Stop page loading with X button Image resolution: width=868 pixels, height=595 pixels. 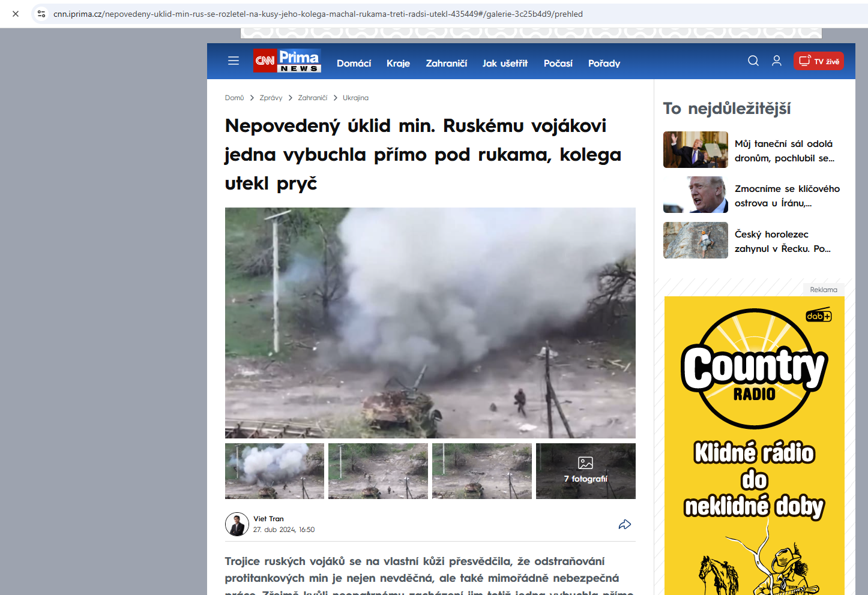point(16,14)
